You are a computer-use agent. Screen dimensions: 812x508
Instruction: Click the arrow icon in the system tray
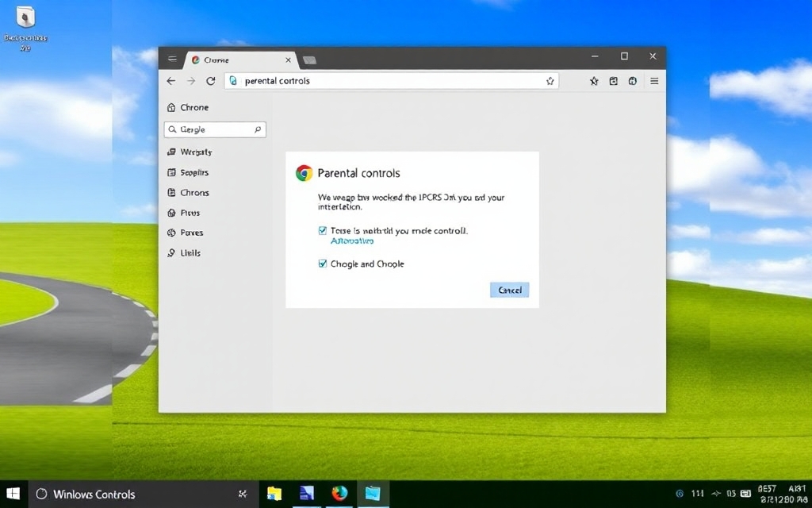point(716,494)
